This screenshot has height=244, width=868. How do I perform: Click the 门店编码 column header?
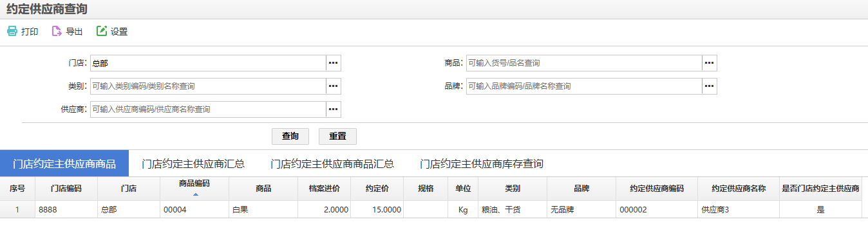click(x=66, y=189)
